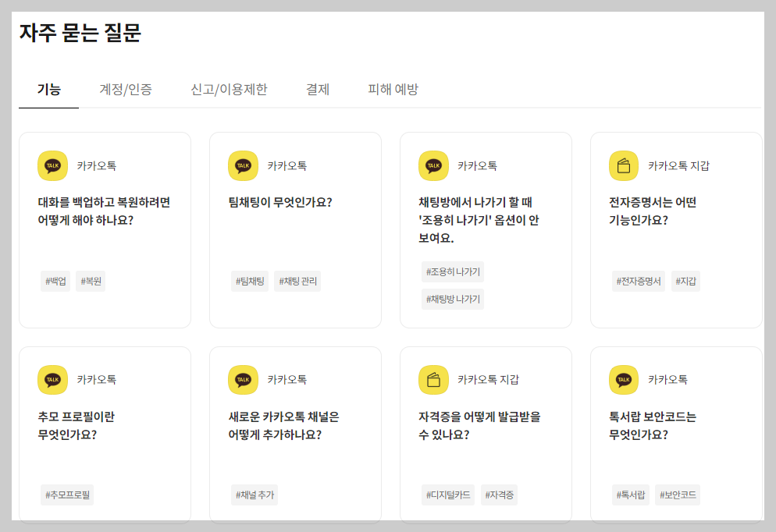Go to the 결제 tab
The height and width of the screenshot is (532, 776).
[318, 90]
